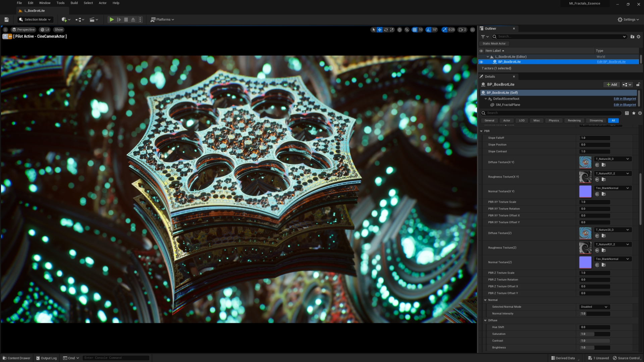Click the save level floppy icon
This screenshot has width=644, height=362.
(x=6, y=19)
